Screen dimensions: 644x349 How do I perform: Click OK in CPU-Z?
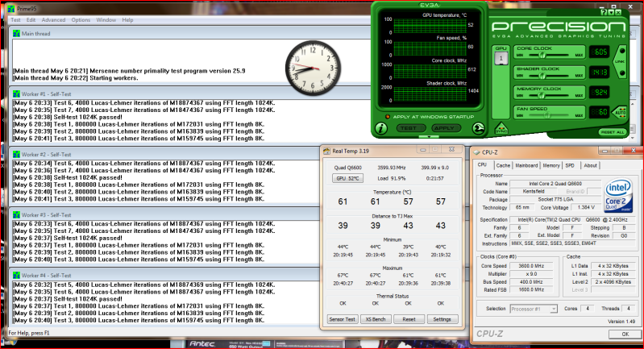pyautogui.click(x=625, y=334)
